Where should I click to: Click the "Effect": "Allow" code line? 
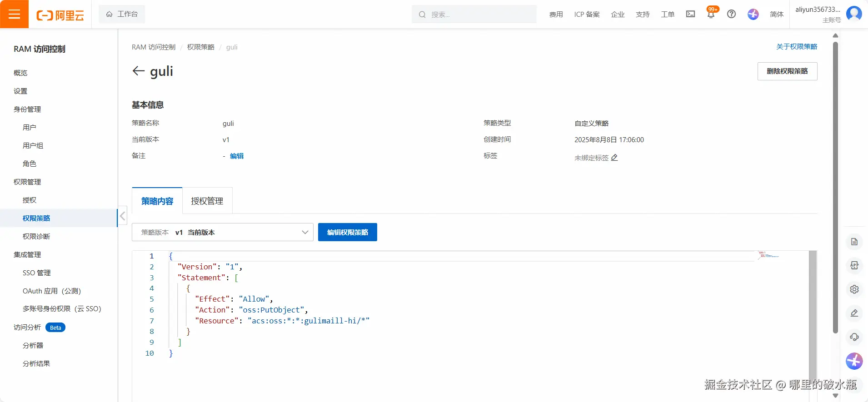[x=234, y=299]
